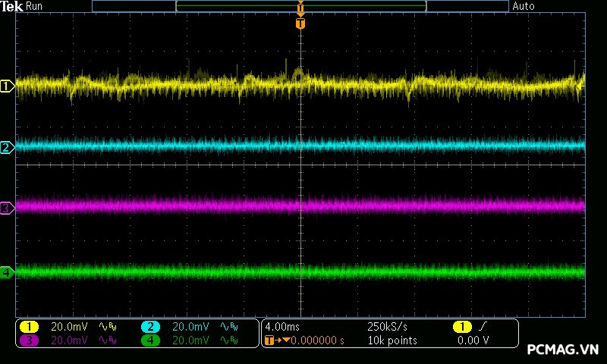Click channel 1 bandwidth limit icon
Screen dimensions: 607x364
click(107, 327)
